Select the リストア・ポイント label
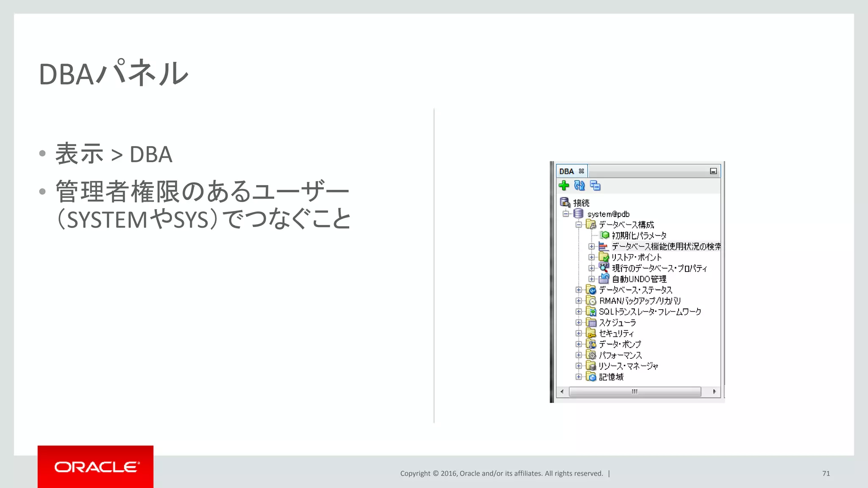Image resolution: width=868 pixels, height=488 pixels. [636, 258]
